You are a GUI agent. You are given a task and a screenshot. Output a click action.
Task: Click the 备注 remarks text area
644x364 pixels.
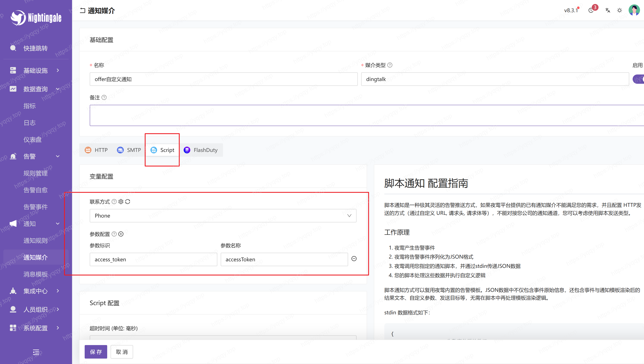pos(365,115)
